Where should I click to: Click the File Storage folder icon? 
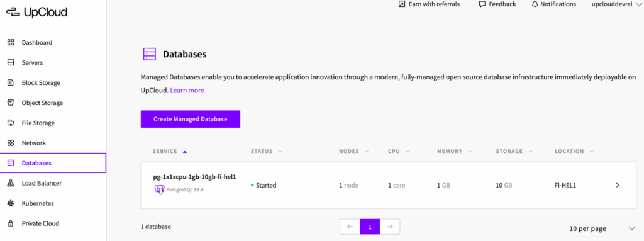pos(11,123)
